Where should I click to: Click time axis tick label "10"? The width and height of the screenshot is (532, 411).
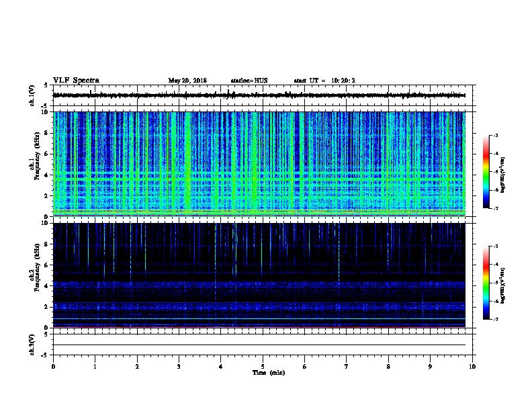472,367
